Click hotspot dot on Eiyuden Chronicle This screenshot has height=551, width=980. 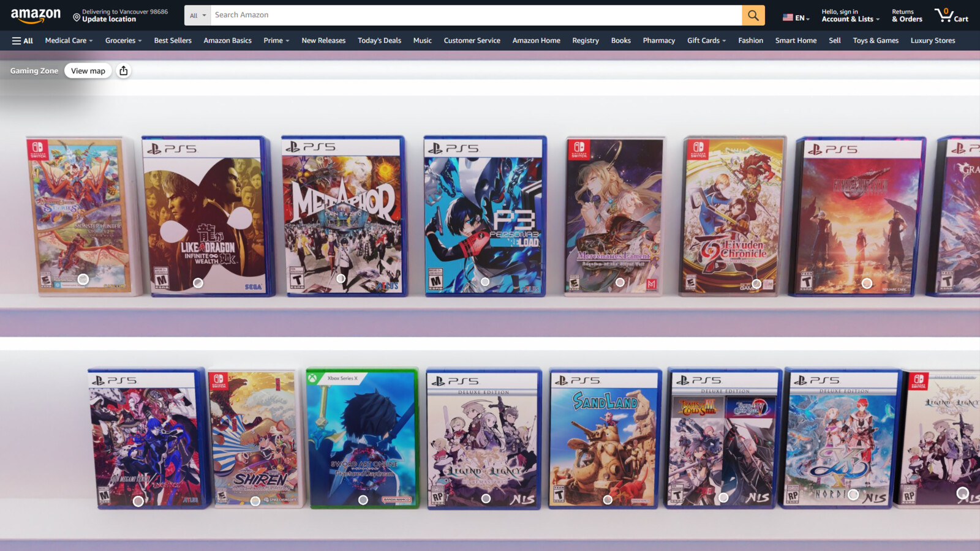click(756, 283)
